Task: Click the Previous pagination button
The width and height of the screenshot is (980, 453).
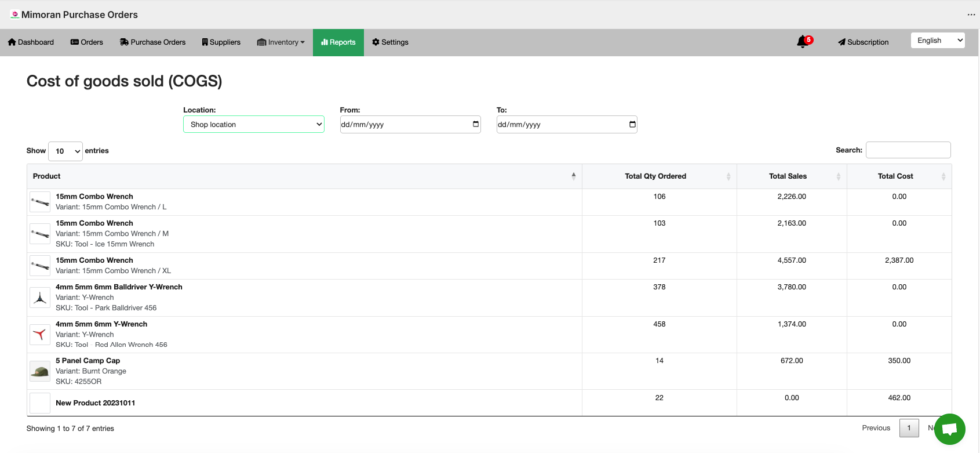Action: [x=876, y=428]
